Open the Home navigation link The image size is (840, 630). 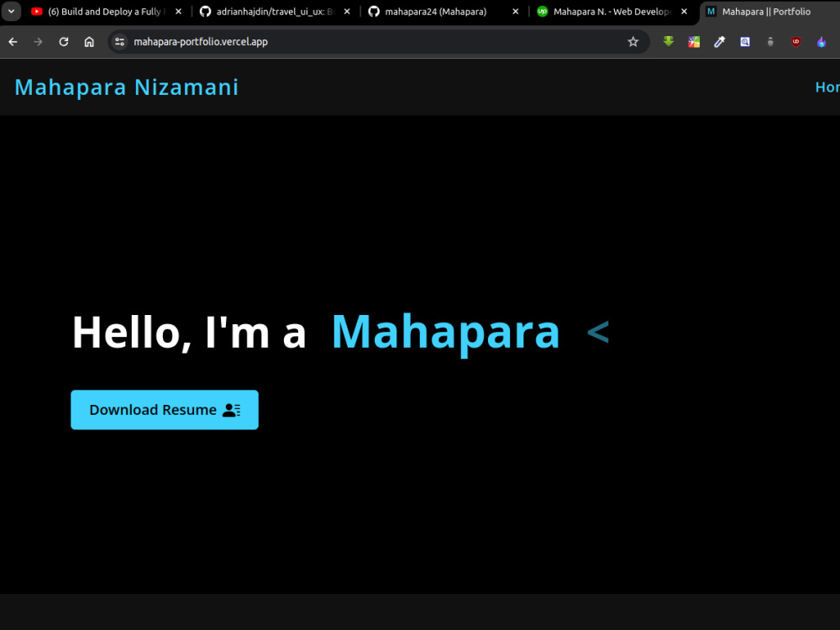click(827, 87)
